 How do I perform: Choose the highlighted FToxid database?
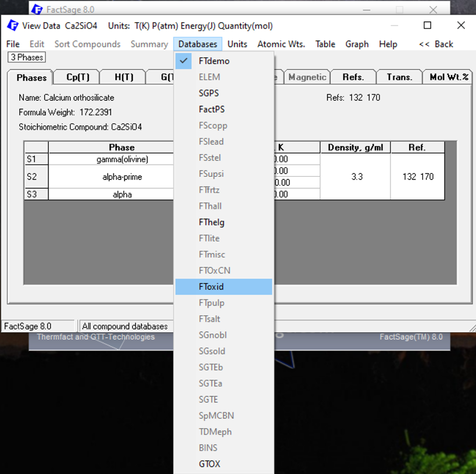click(x=224, y=287)
